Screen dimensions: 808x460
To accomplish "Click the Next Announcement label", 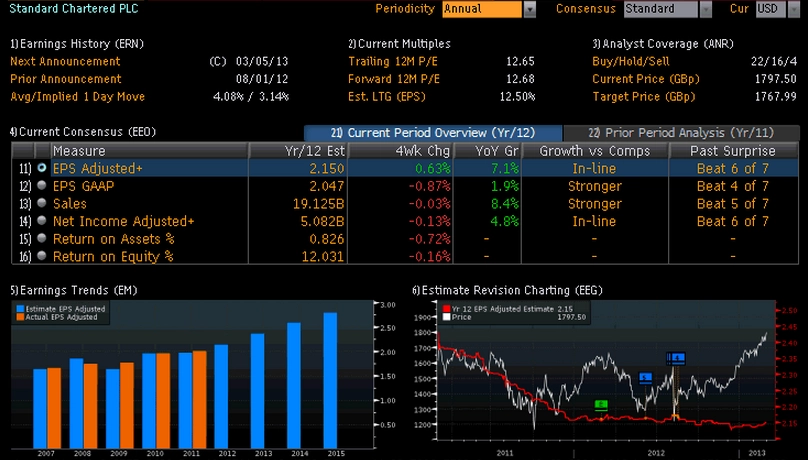I will click(65, 61).
